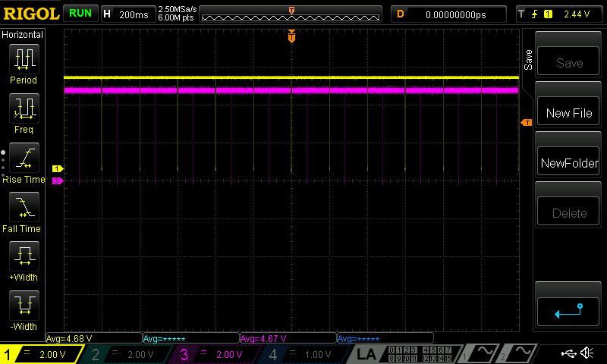Image resolution: width=607 pixels, height=364 pixels.
Task: Click the NewFolder button
Action: pyautogui.click(x=568, y=162)
